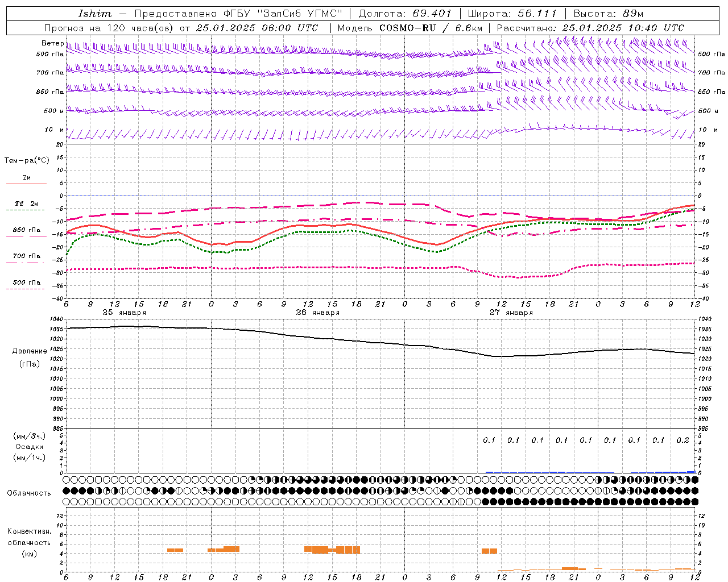
Task: Click the model label COSMO-RU / 6.6км
Action: click(x=431, y=28)
